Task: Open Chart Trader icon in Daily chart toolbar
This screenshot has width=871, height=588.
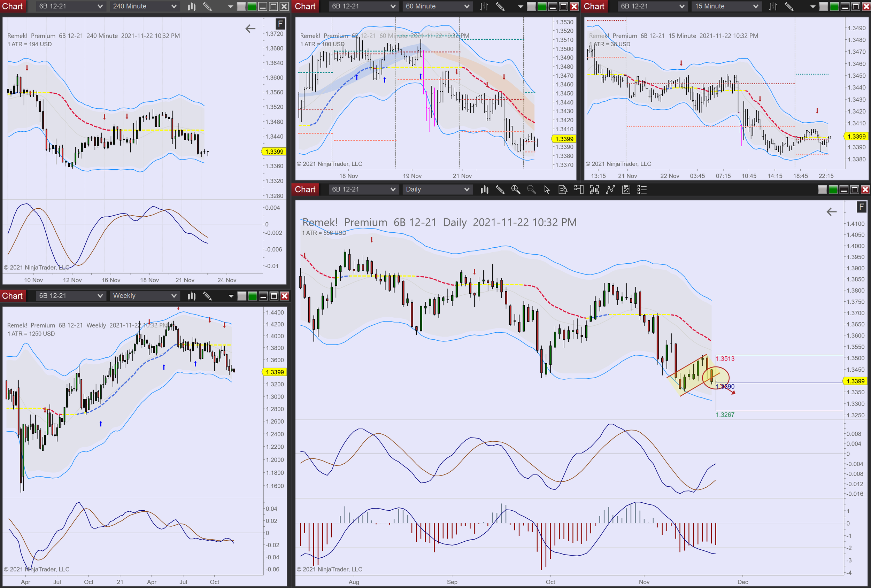Action: click(579, 189)
